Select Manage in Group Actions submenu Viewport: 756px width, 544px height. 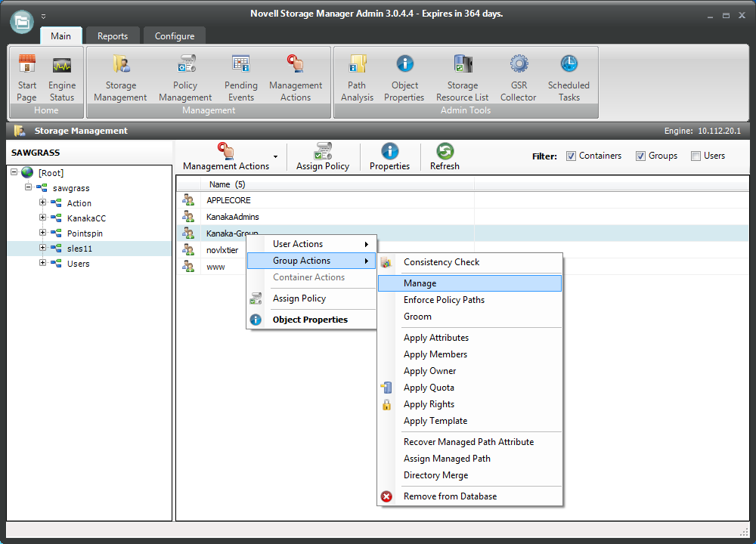coord(470,283)
